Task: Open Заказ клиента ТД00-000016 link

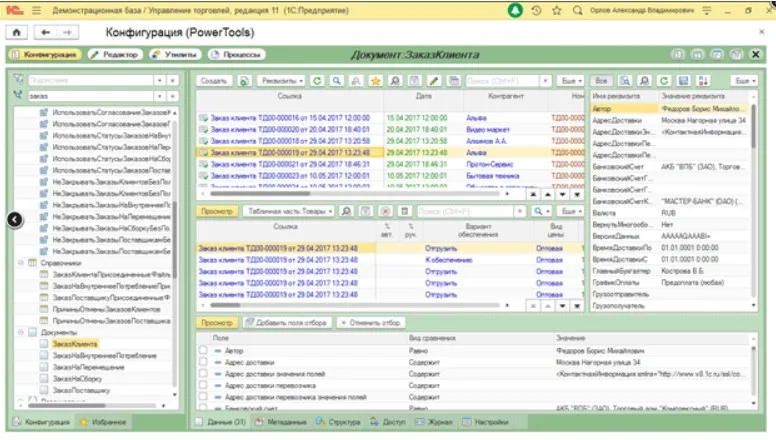Action: pos(290,118)
